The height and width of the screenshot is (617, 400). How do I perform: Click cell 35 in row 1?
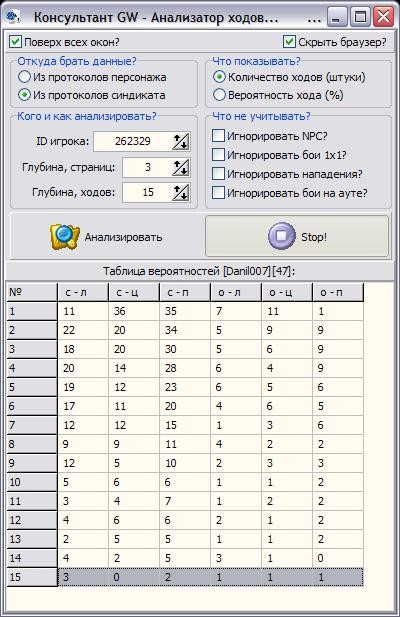point(185,311)
